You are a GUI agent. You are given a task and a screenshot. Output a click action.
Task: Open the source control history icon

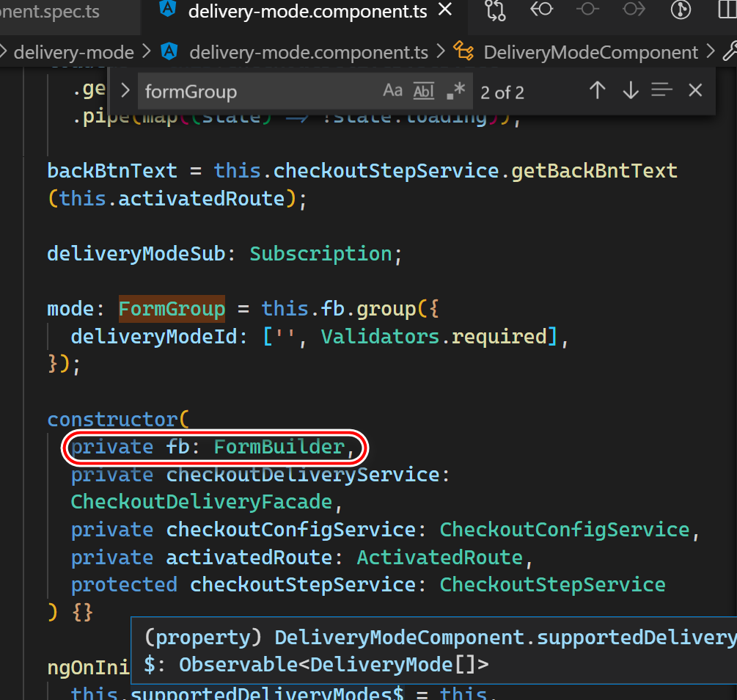coord(680,10)
